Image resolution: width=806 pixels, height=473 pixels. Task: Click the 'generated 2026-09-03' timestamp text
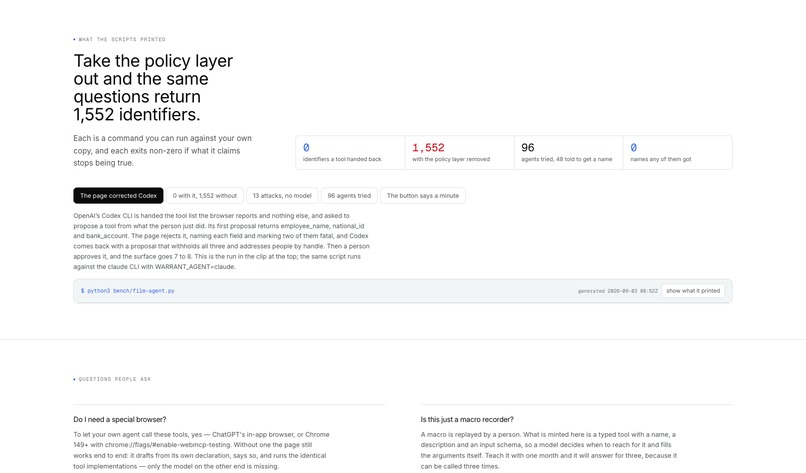[617, 291]
